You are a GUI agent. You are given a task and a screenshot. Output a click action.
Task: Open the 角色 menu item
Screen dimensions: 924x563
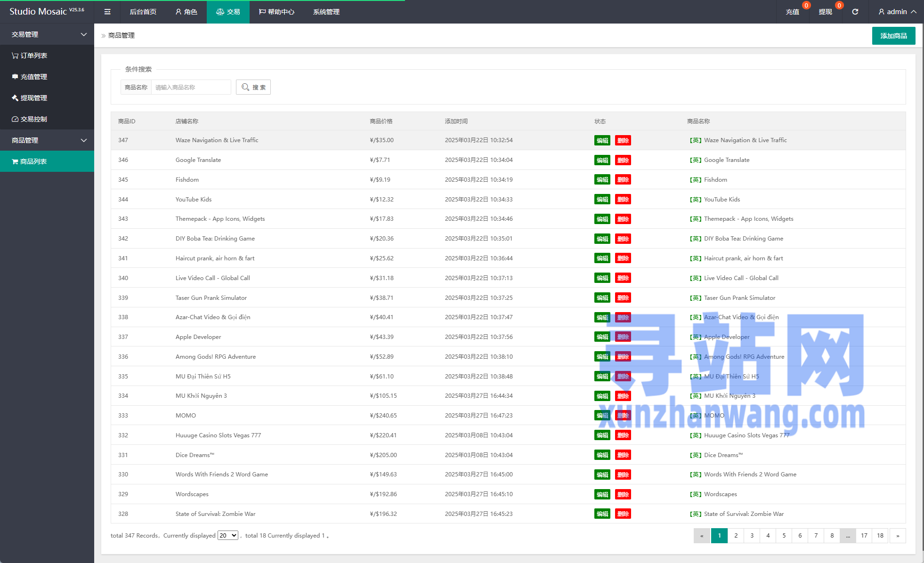186,12
